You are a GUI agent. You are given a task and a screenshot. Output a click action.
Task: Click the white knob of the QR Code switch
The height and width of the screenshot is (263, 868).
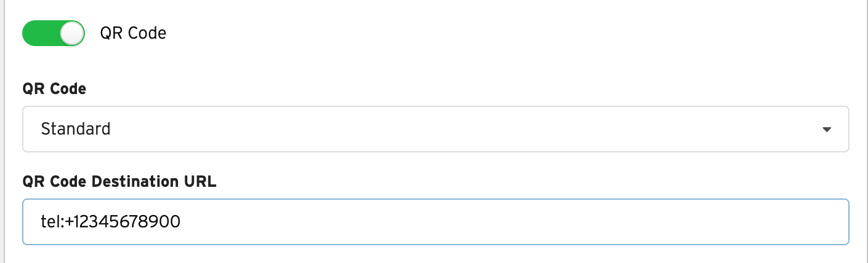click(72, 33)
